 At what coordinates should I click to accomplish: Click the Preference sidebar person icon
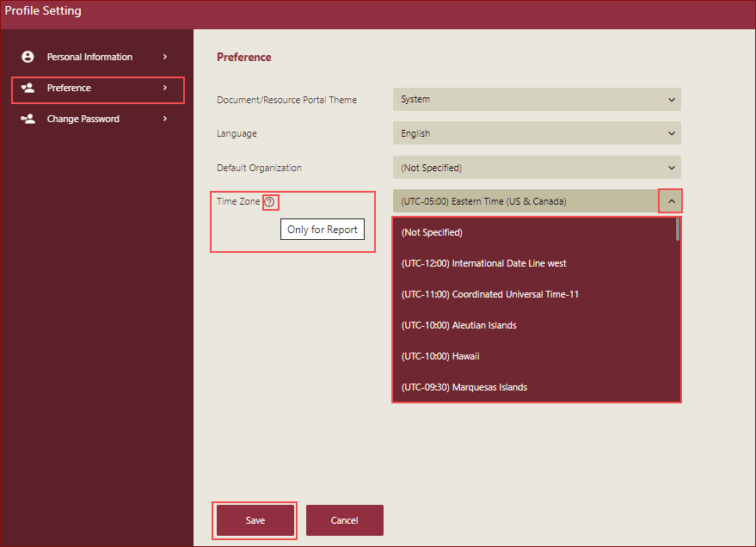coord(28,88)
